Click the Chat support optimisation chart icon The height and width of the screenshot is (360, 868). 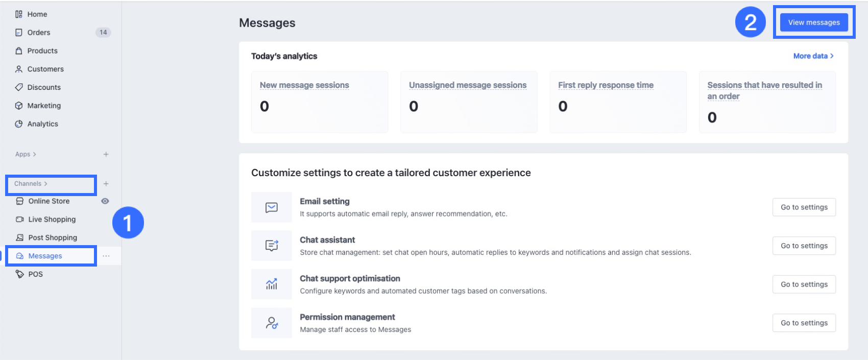coord(271,284)
